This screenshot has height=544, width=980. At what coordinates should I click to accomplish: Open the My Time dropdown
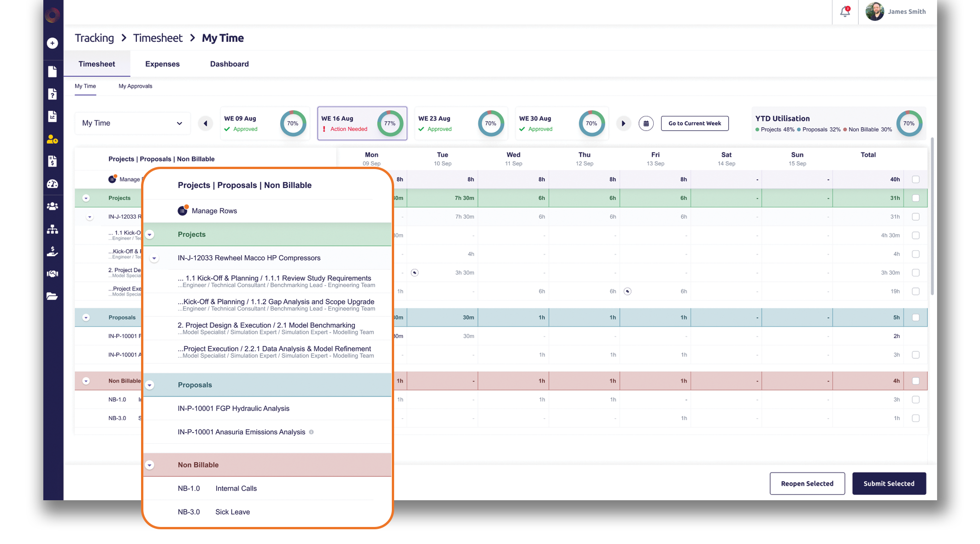pyautogui.click(x=132, y=123)
